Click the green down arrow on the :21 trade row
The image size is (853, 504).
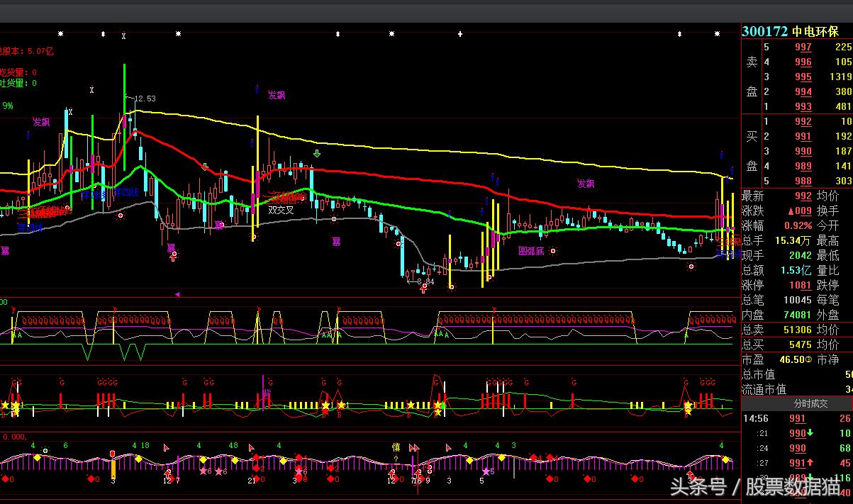click(x=810, y=433)
